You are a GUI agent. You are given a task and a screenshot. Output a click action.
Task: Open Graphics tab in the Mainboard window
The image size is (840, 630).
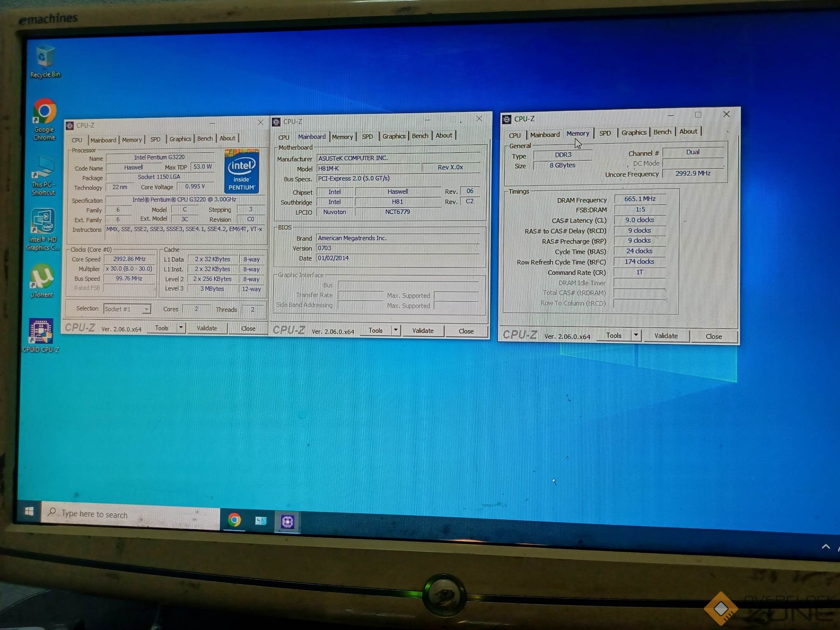pyautogui.click(x=394, y=136)
